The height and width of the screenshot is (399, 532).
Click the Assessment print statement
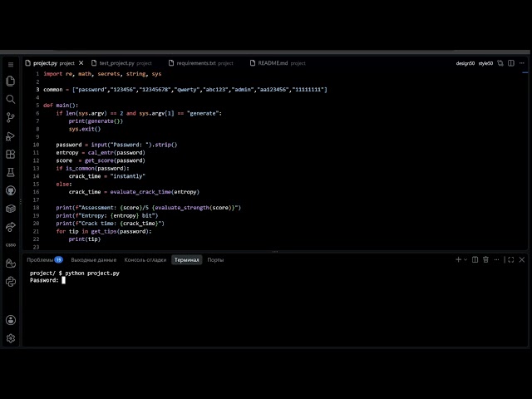coord(149,208)
